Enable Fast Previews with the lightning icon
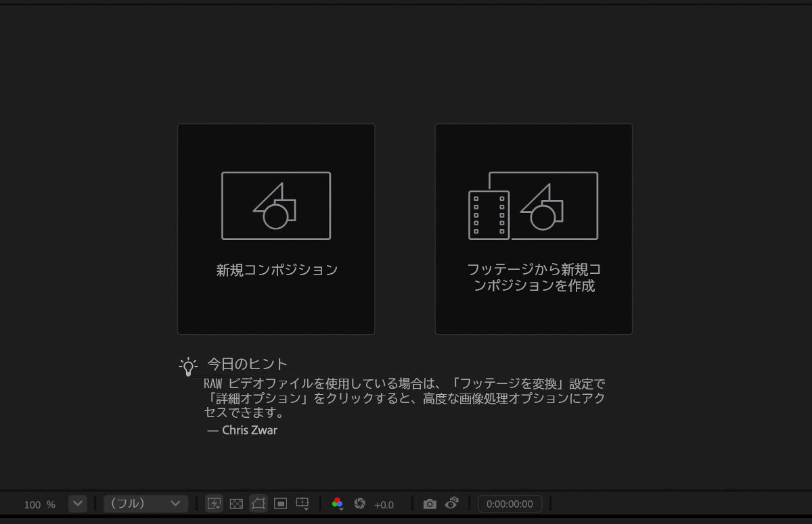 click(214, 504)
